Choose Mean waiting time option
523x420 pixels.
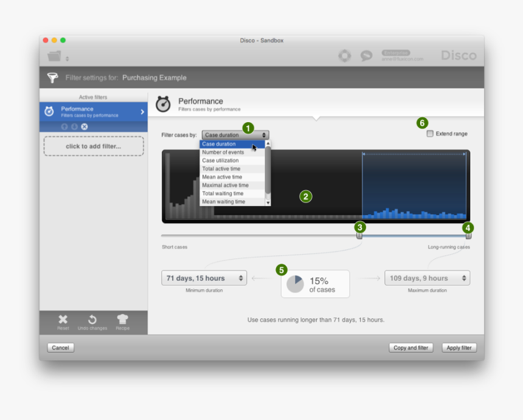[232, 202]
